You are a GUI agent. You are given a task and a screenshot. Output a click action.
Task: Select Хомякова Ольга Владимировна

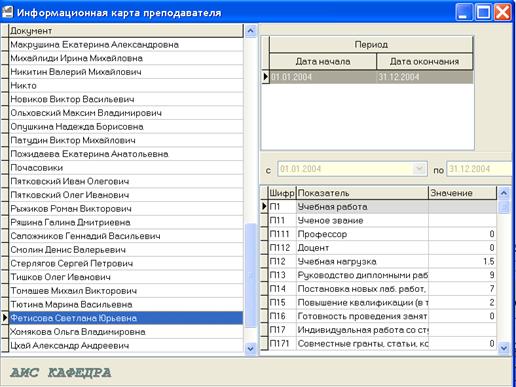[126, 332]
